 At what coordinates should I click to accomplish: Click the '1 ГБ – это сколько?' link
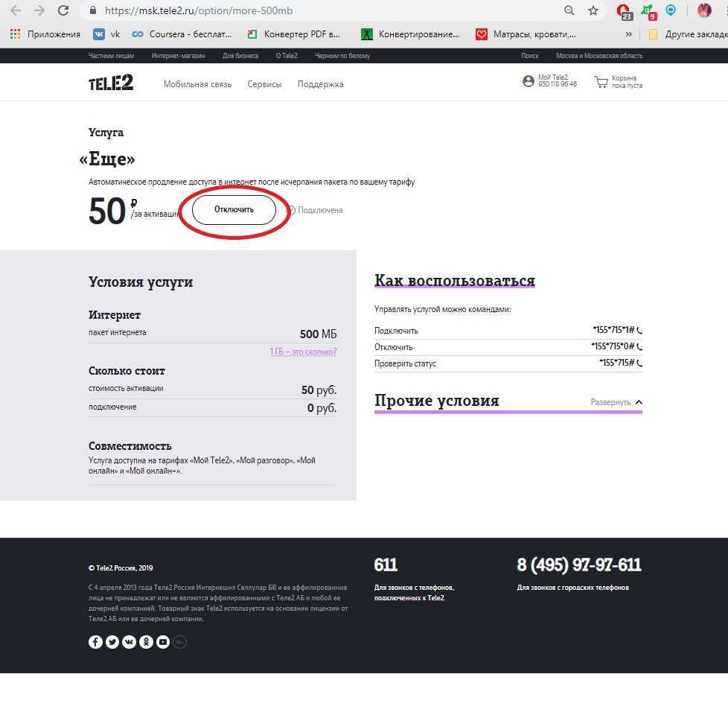click(303, 352)
